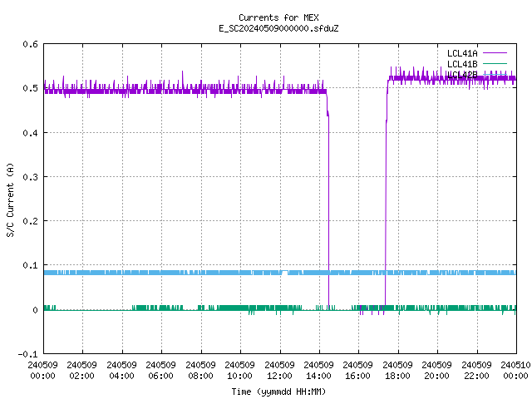The width and height of the screenshot is (532, 399).
Task: Click the y-axis label 'S/C Current (A)'
Action: point(10,199)
